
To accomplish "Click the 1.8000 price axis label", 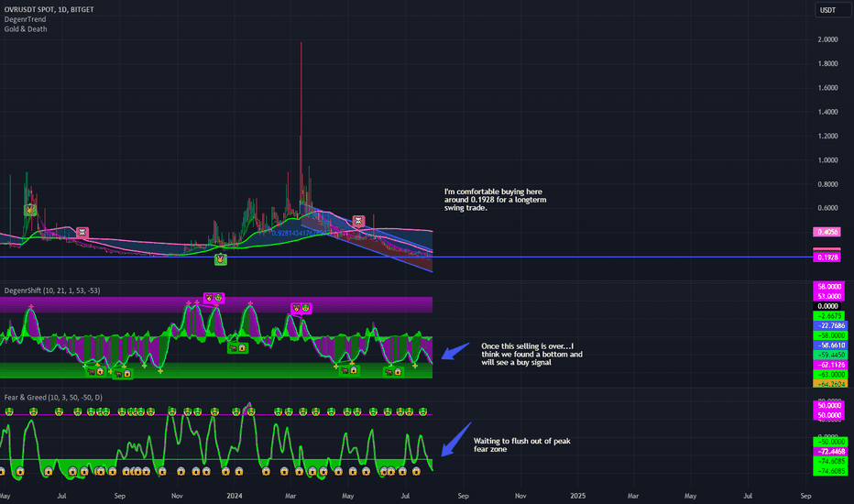I will [x=827, y=63].
